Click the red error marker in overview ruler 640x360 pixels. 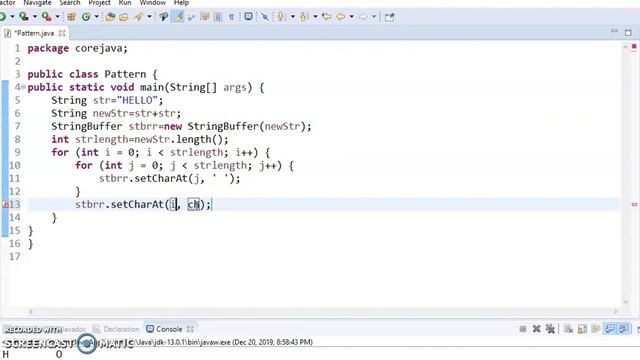pos(634,204)
